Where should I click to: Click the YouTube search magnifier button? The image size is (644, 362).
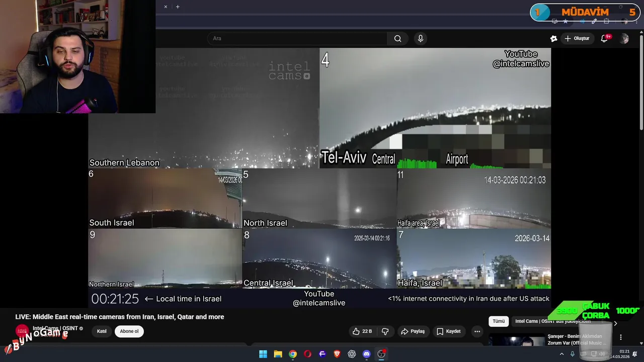pos(397,39)
